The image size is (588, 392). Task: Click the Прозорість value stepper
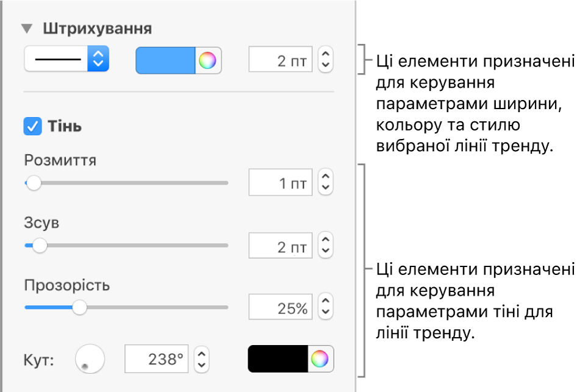click(326, 307)
